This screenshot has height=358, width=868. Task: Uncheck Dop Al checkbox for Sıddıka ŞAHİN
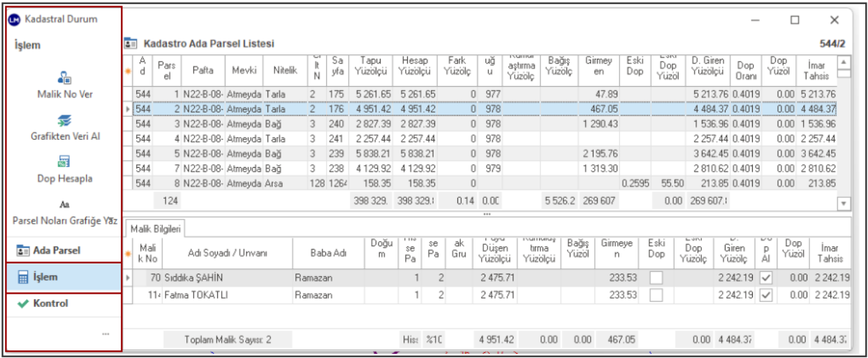[765, 277]
